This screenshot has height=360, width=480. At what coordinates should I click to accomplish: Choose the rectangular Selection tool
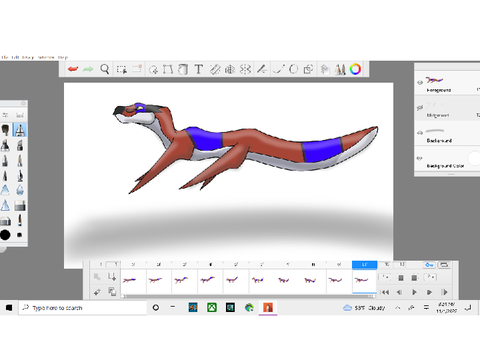click(x=121, y=69)
